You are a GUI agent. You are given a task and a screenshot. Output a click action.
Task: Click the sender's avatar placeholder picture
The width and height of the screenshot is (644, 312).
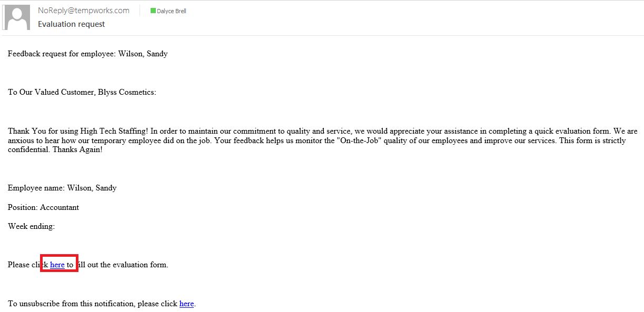pyautogui.click(x=17, y=17)
